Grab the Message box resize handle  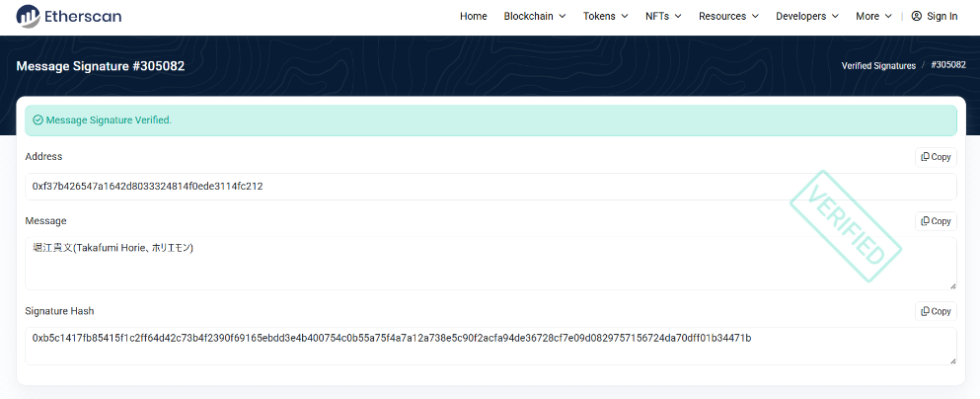pyautogui.click(x=951, y=285)
